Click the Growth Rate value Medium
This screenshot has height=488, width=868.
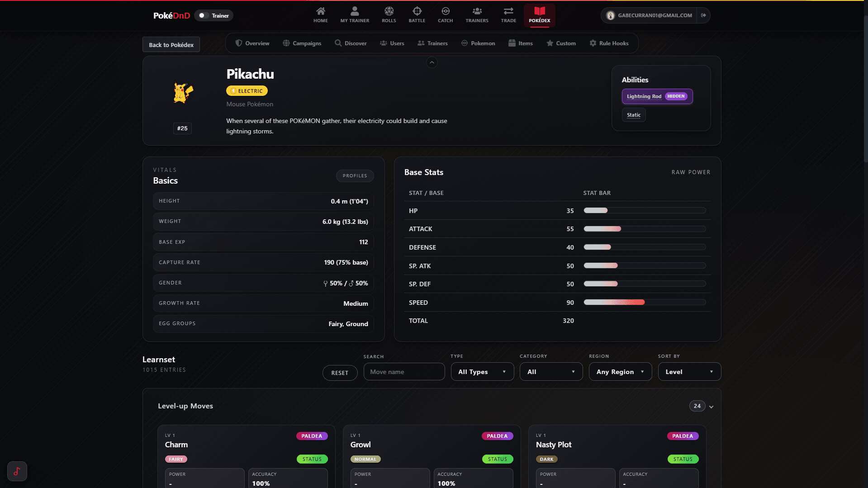tap(356, 303)
